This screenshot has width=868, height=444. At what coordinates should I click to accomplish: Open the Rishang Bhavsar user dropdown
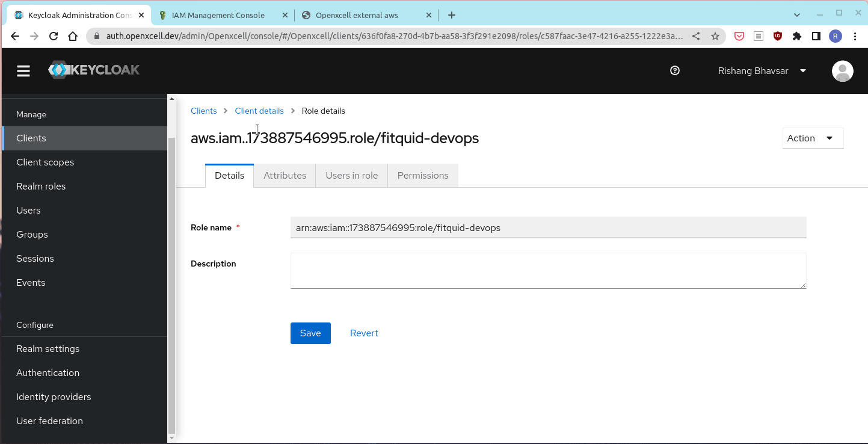pyautogui.click(x=762, y=71)
